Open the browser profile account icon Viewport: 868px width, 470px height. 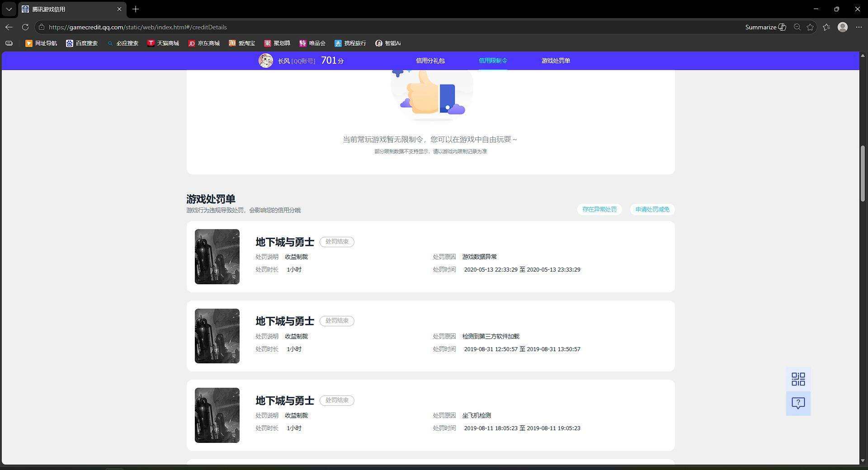click(843, 27)
